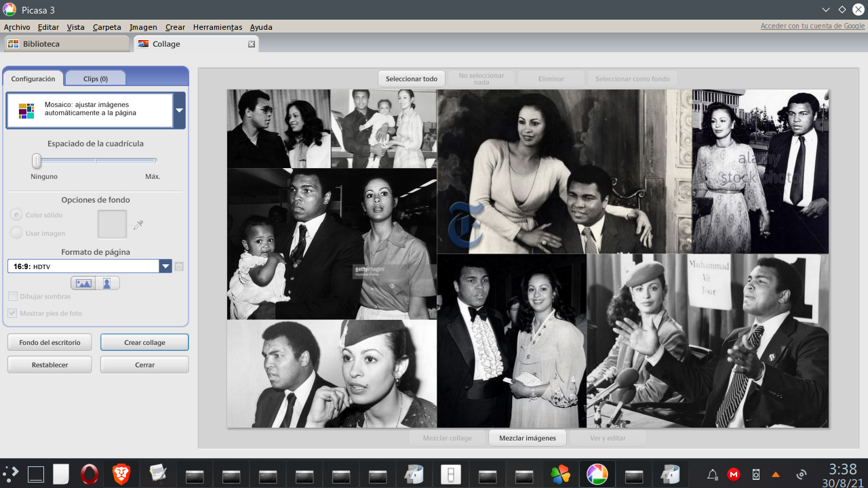
Task: Open the application launcher in the taskbar
Action: click(11, 474)
